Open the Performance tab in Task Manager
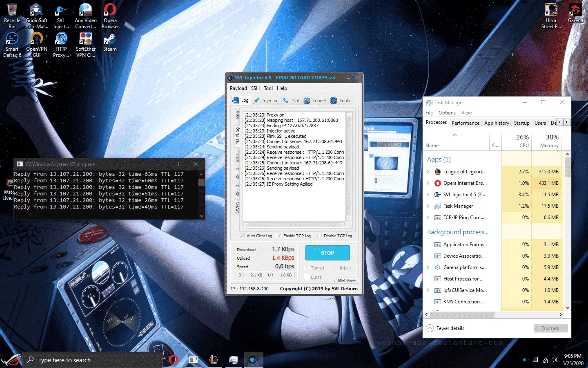Image resolution: width=588 pixels, height=368 pixels. [465, 123]
